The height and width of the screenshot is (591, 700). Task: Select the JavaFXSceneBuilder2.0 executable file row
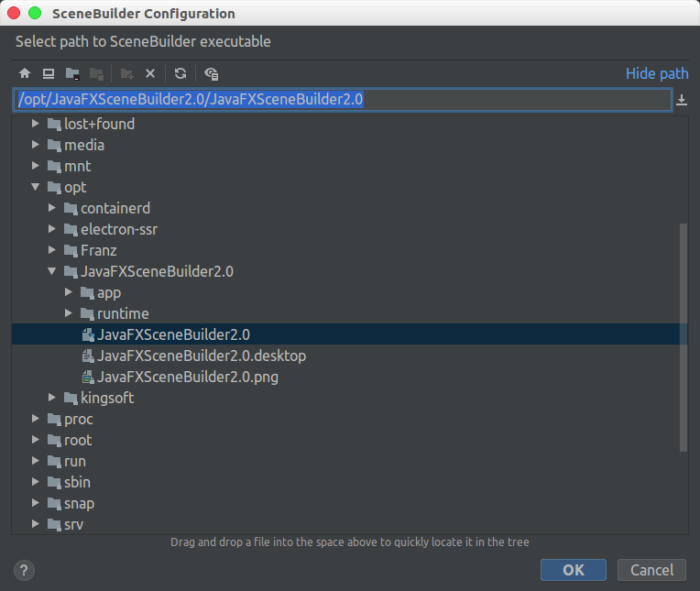coord(350,334)
